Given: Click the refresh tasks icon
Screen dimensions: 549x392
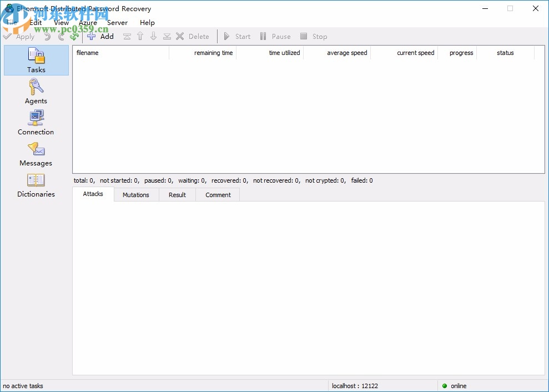Looking at the screenshot, I should coord(74,36).
